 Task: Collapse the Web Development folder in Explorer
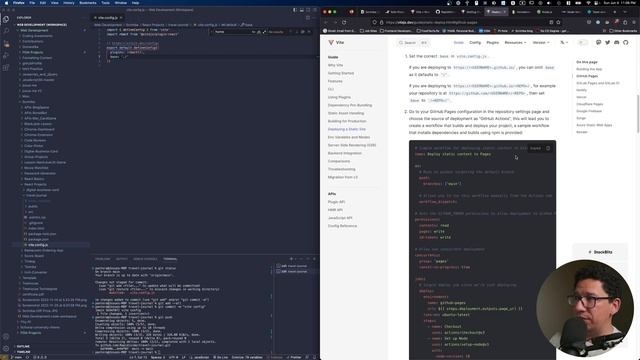point(35,30)
